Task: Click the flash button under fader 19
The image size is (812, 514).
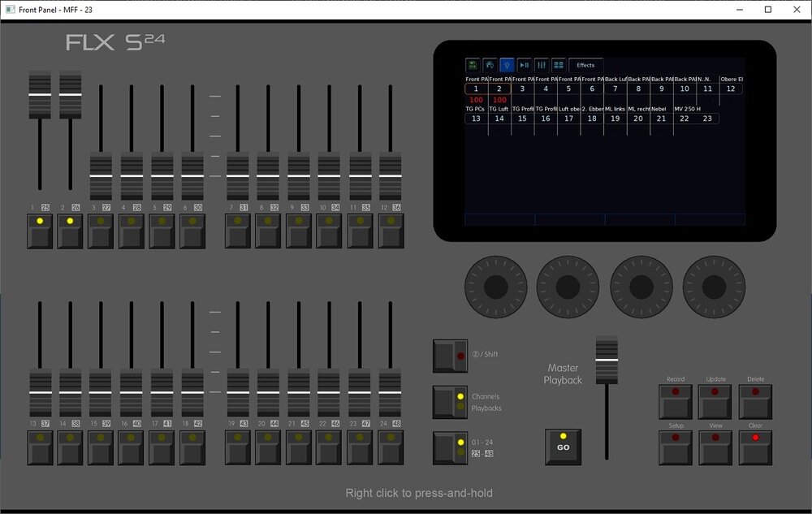Action: click(238, 447)
